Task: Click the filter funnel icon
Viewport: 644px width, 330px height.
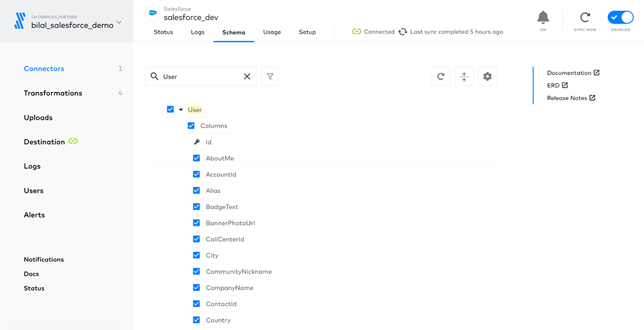Action: [x=270, y=77]
